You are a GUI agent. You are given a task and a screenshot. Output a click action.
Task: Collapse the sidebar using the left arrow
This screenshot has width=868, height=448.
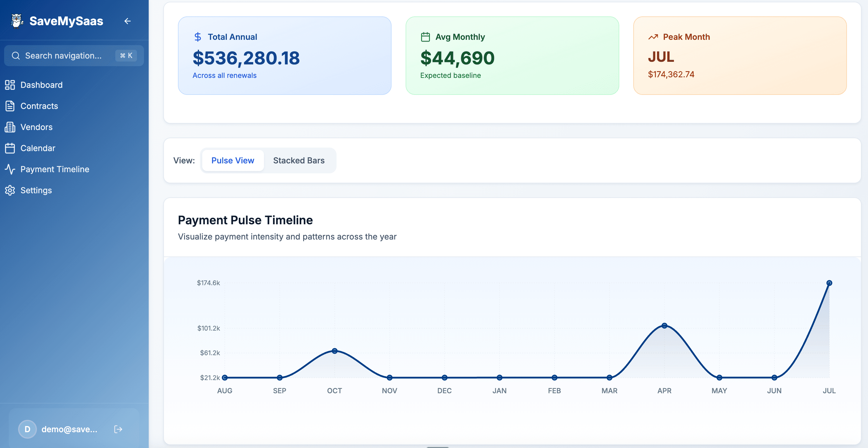pos(127,21)
